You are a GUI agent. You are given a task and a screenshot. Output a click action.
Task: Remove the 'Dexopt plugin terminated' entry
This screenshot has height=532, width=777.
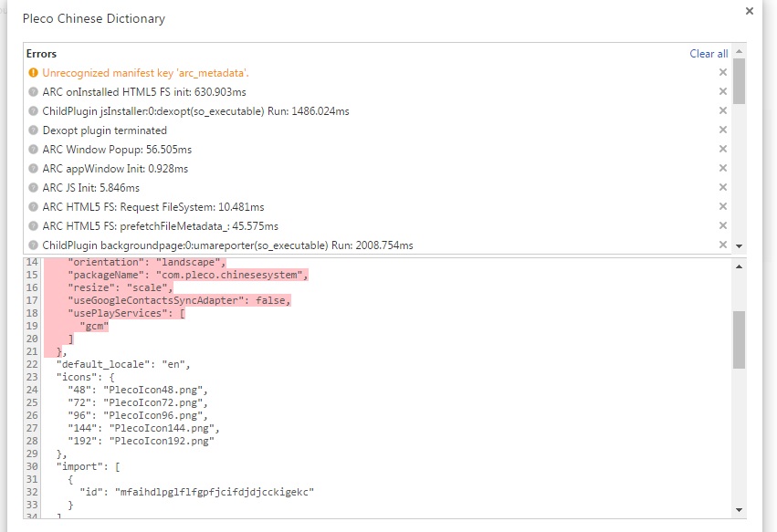point(723,130)
